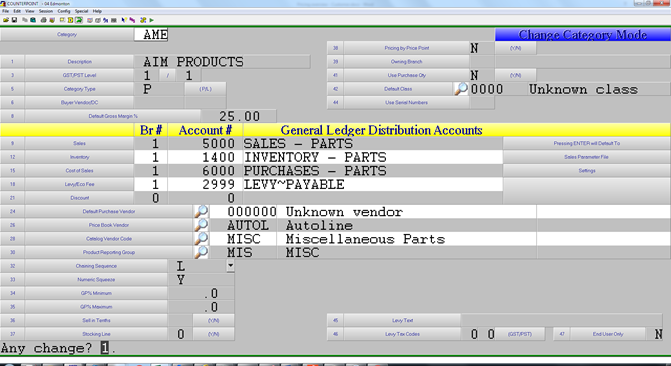This screenshot has width=671, height=366.
Task: Click the Numeric Squeeze label button
Action: click(x=96, y=280)
